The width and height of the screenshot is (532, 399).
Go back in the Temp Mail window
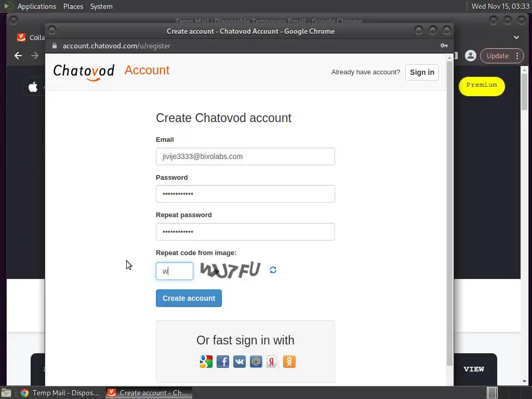18,56
